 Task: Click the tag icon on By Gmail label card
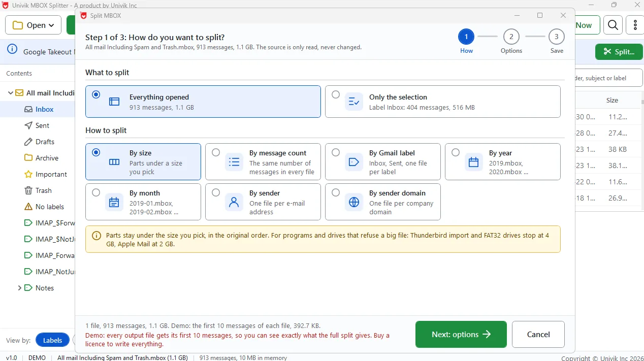click(354, 162)
